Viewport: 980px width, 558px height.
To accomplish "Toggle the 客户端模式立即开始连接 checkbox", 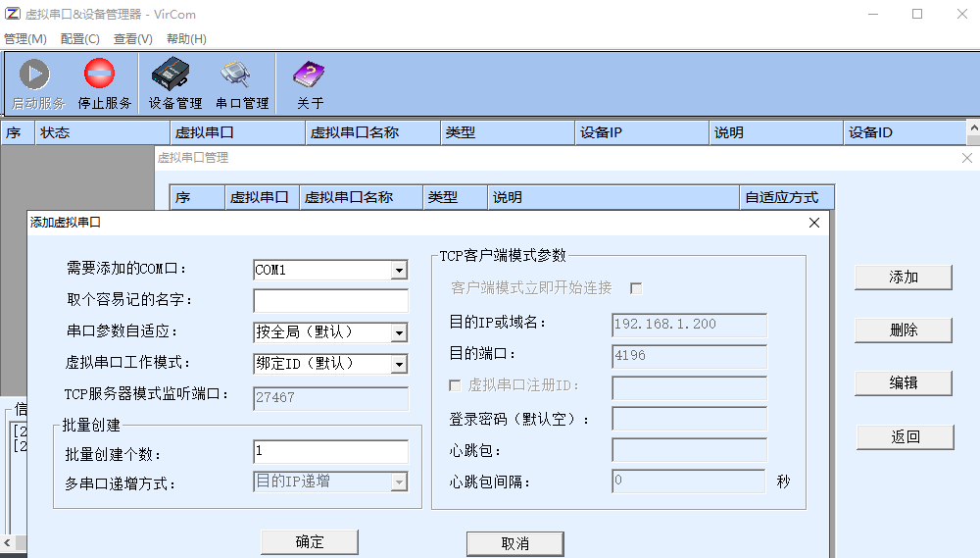I will point(636,288).
